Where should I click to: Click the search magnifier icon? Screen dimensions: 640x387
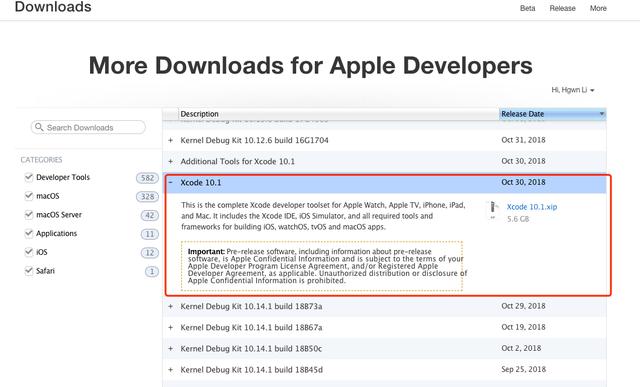tap(39, 127)
